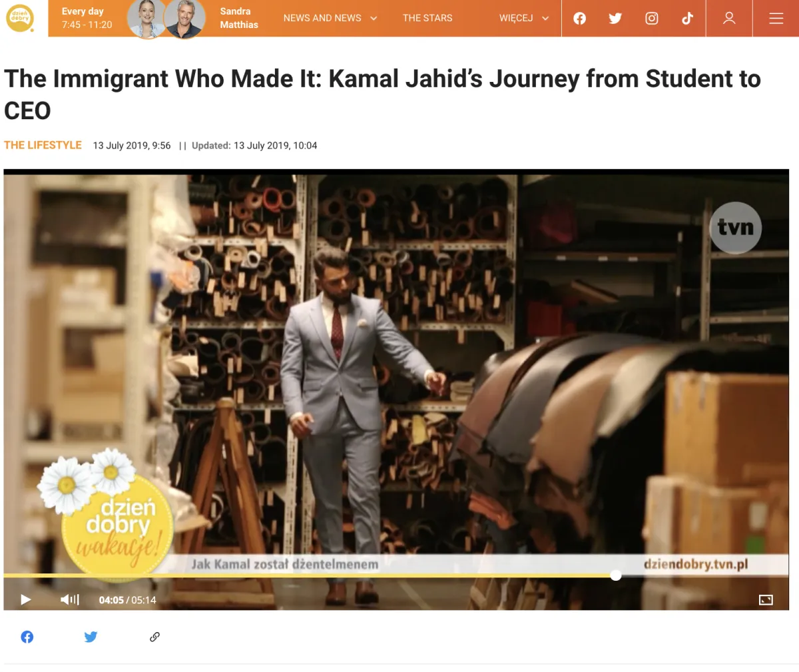Open the hamburger menu icon
Image resolution: width=799 pixels, height=672 pixels.
776,18
